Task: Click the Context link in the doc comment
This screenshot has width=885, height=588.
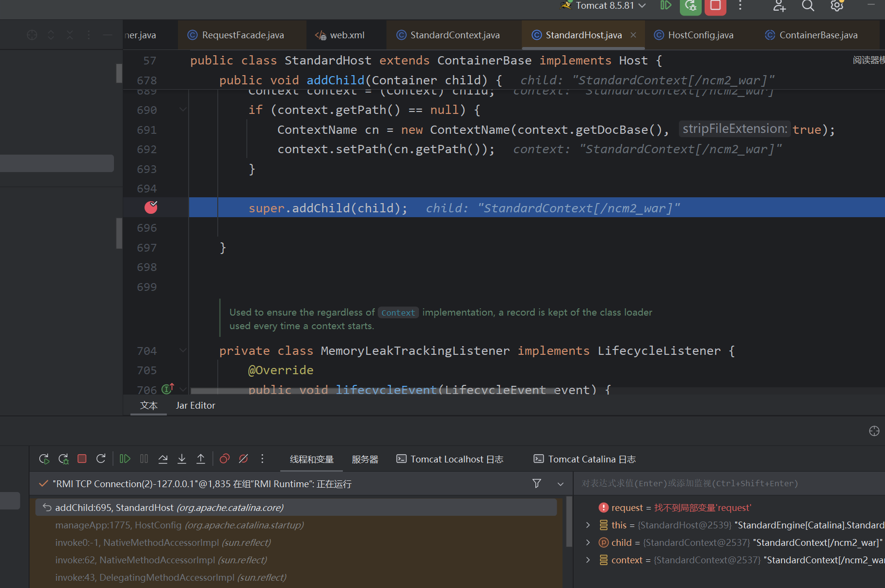Action: 398,313
